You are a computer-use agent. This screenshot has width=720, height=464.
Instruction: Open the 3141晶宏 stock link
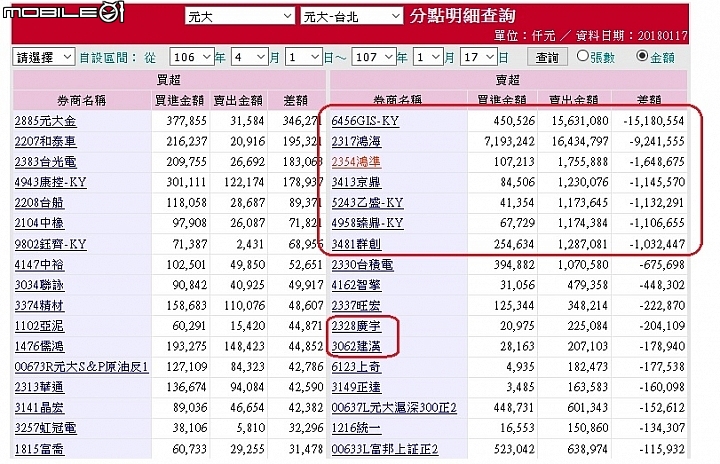coord(39,407)
